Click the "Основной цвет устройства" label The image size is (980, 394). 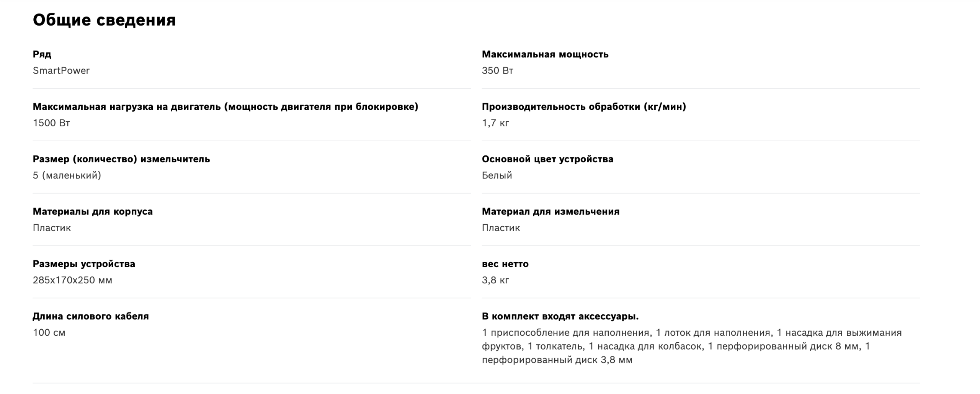[547, 159]
